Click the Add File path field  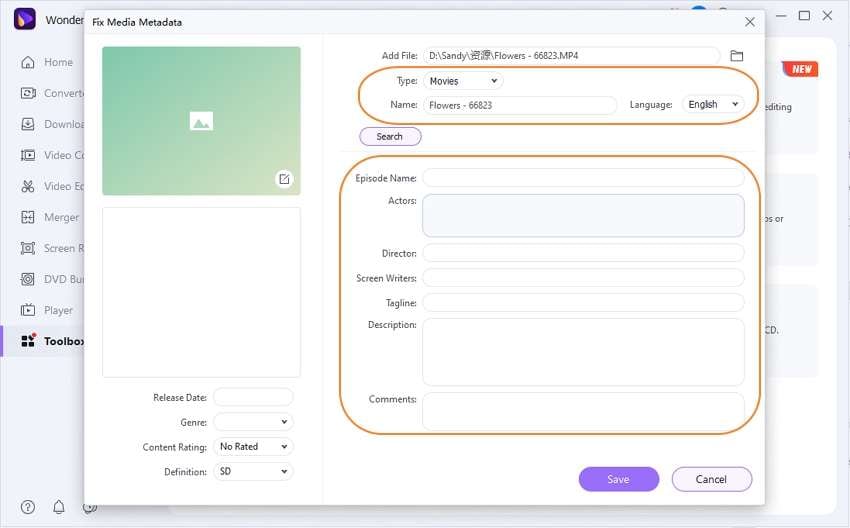[571, 56]
